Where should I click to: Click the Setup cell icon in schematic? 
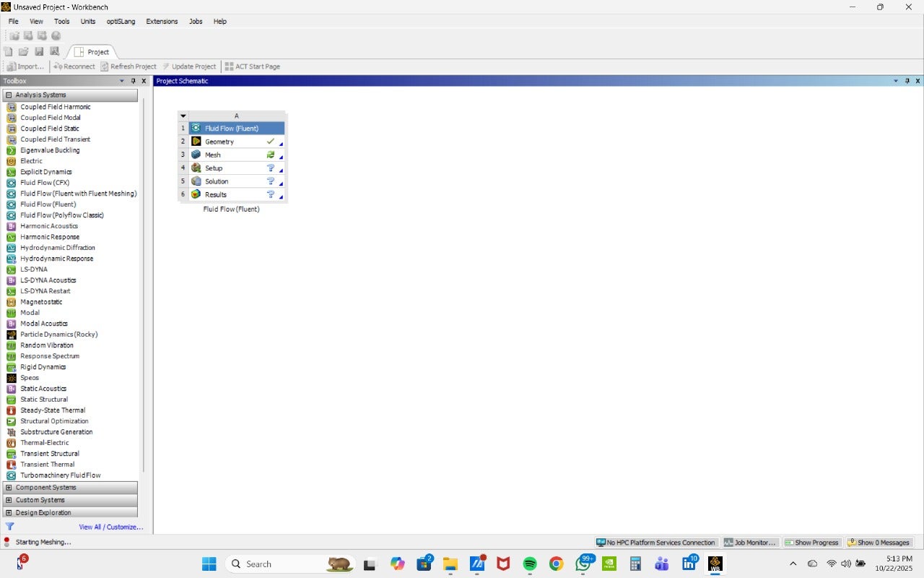[196, 168]
